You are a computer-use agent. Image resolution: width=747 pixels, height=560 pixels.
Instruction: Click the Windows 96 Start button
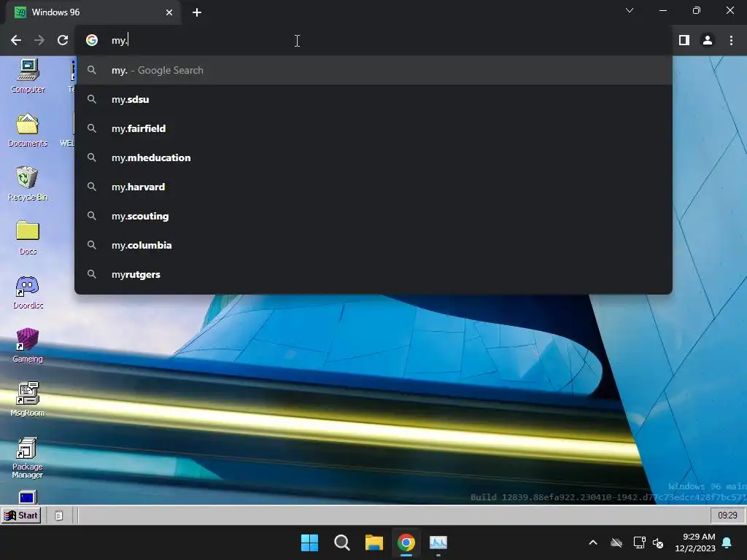pos(21,516)
